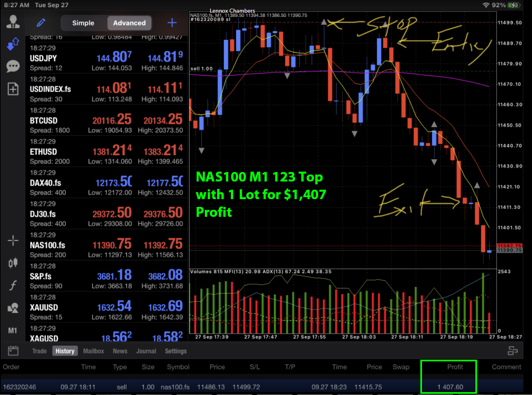532x395 pixels.
Task: Click the Profit column header
Action: pos(455,367)
